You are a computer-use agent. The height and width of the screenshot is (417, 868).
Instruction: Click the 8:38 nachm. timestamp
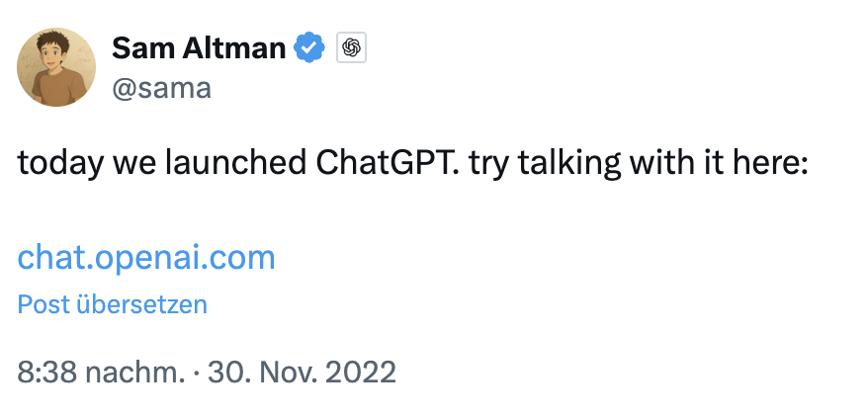point(101,373)
